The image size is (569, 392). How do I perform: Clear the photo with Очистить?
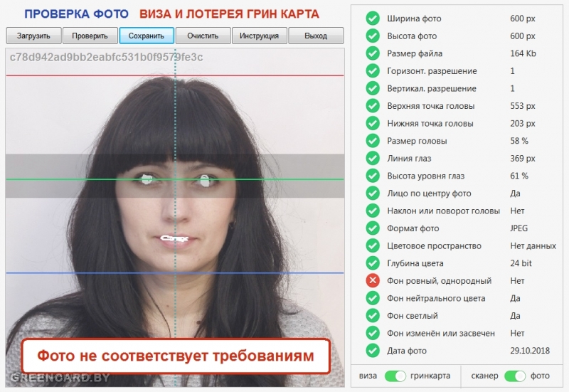pos(203,36)
